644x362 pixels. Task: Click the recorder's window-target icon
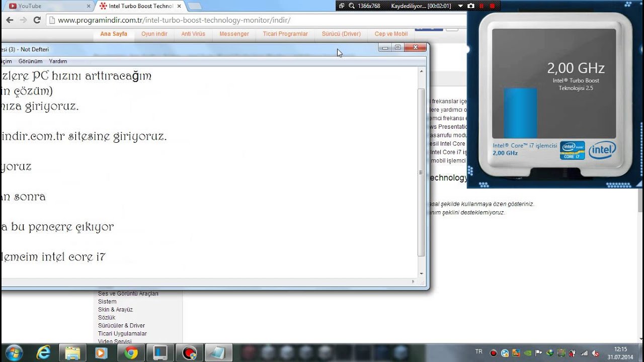tap(342, 6)
